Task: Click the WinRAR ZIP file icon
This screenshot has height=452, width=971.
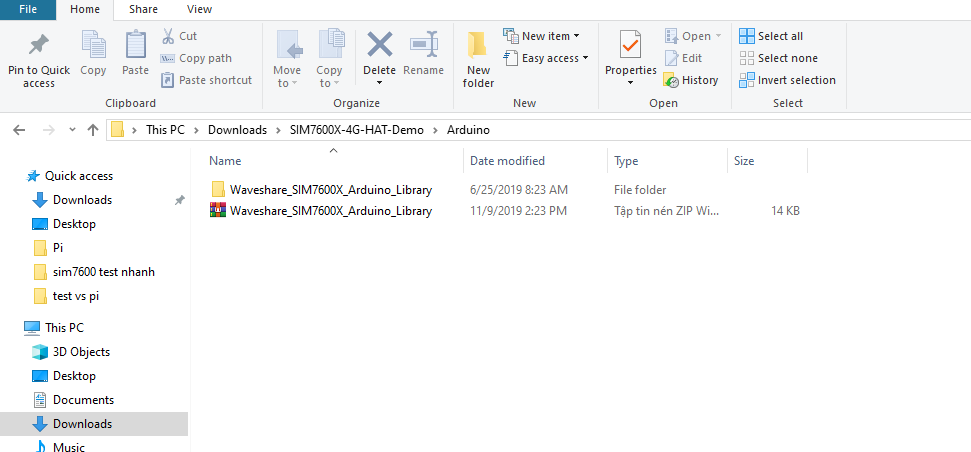Action: pos(217,211)
